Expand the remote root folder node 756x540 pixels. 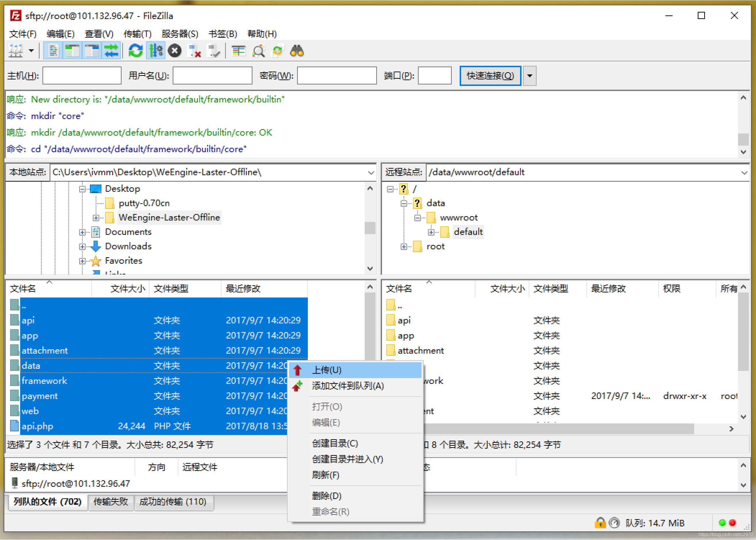(404, 246)
